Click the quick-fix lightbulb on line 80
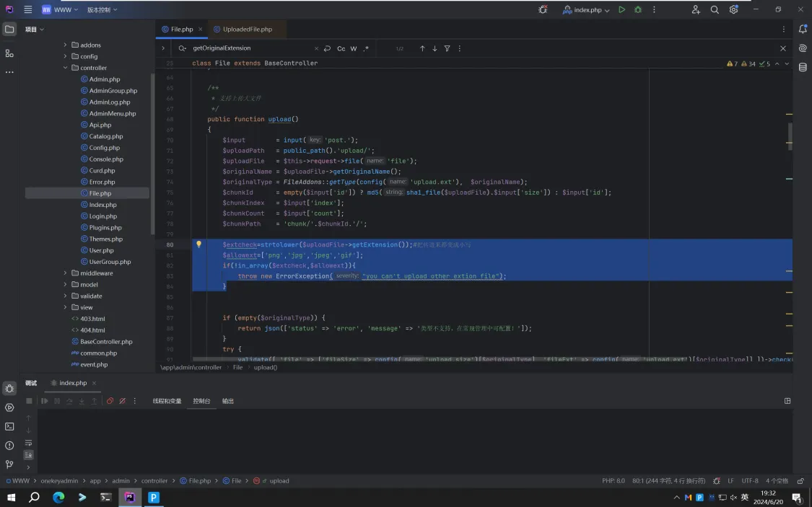 198,244
